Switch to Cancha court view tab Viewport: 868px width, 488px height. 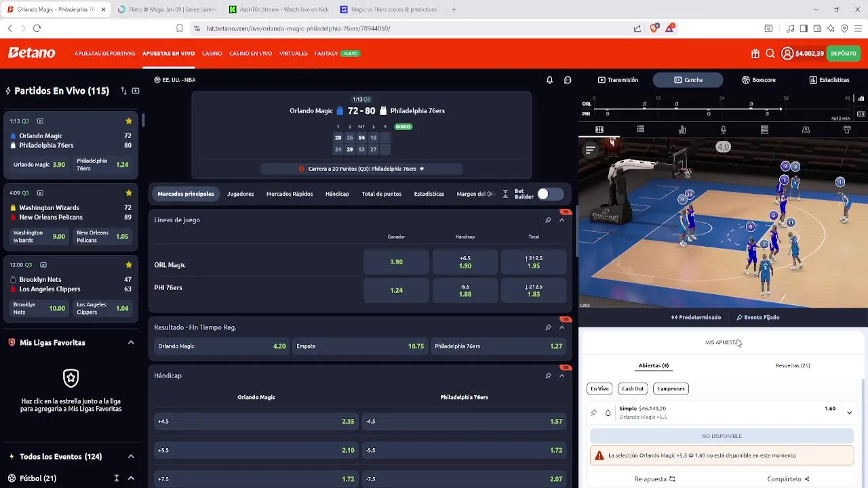point(688,80)
